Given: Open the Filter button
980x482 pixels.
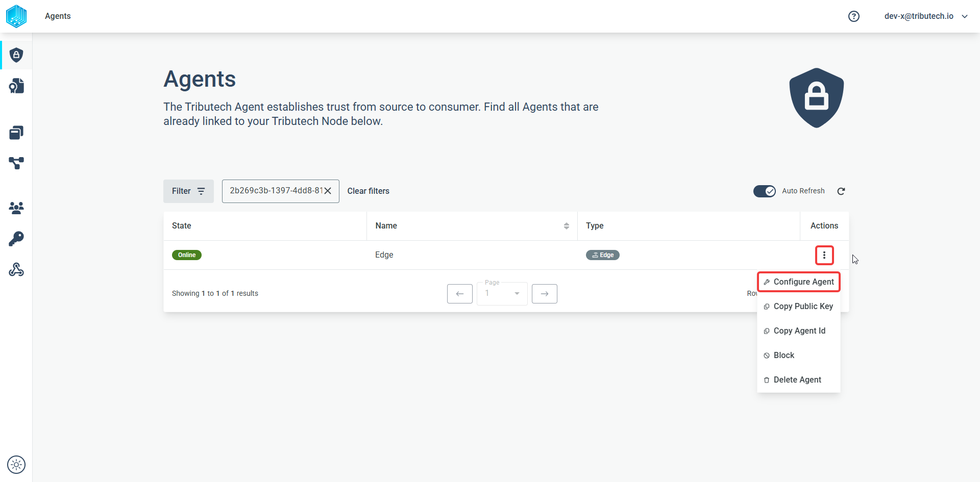Looking at the screenshot, I should point(188,191).
